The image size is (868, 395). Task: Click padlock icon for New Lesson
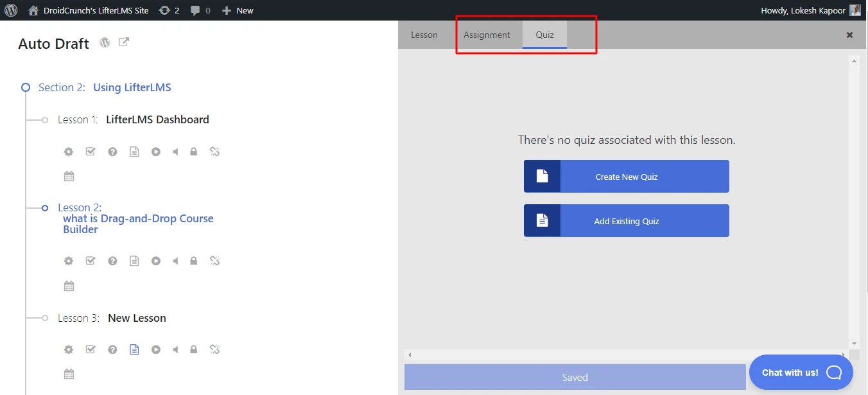tap(194, 350)
